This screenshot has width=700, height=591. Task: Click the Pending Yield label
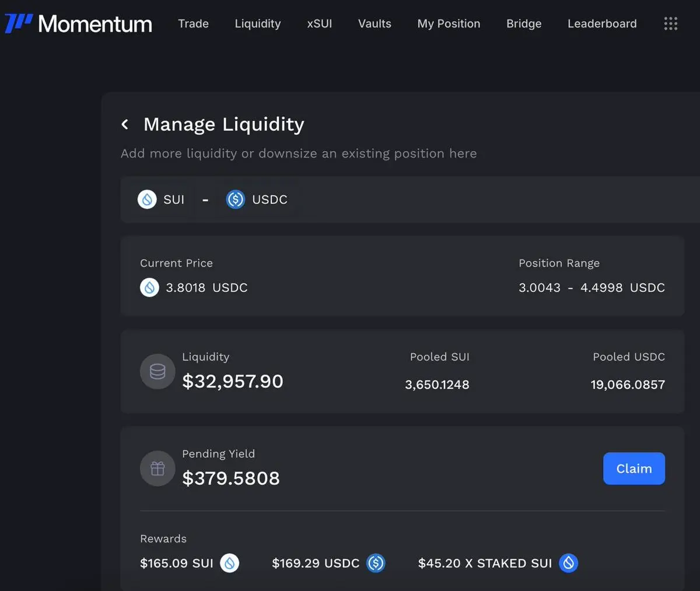click(x=218, y=453)
